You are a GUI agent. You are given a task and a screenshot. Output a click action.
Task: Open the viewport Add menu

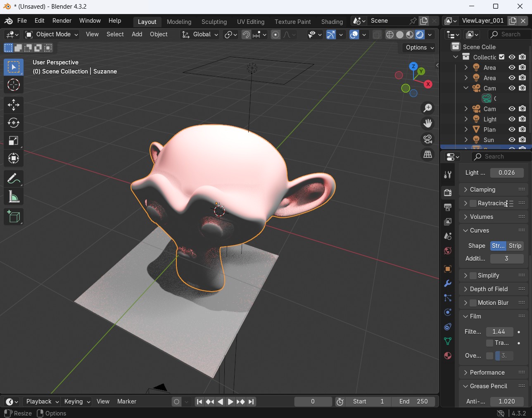(137, 34)
